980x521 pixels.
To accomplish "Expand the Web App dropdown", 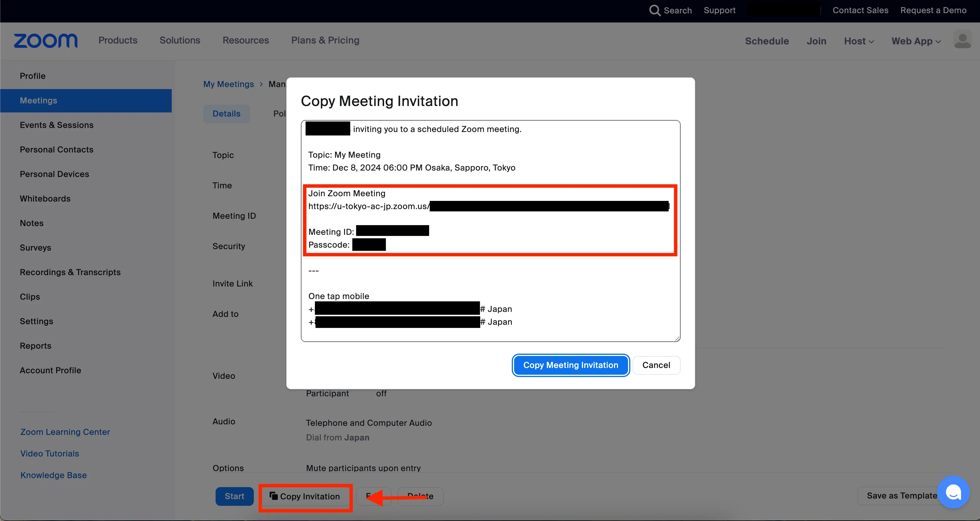I will pyautogui.click(x=916, y=41).
